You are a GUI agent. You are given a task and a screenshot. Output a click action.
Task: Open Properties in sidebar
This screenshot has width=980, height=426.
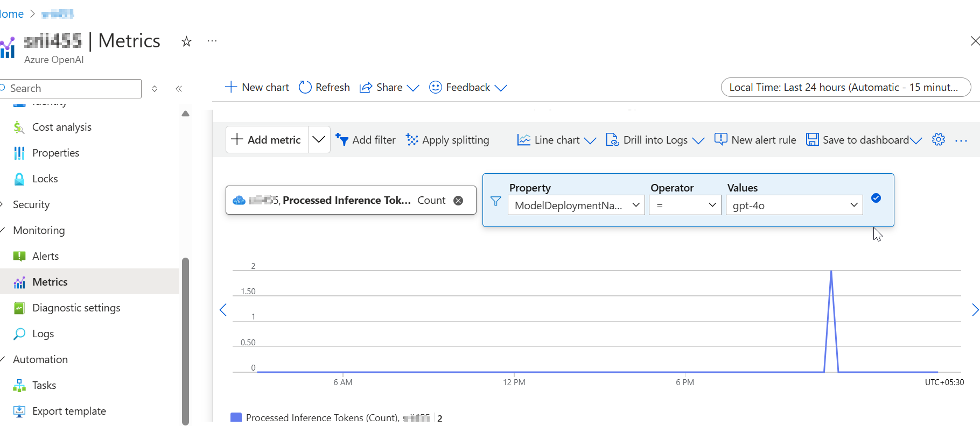tap(55, 153)
